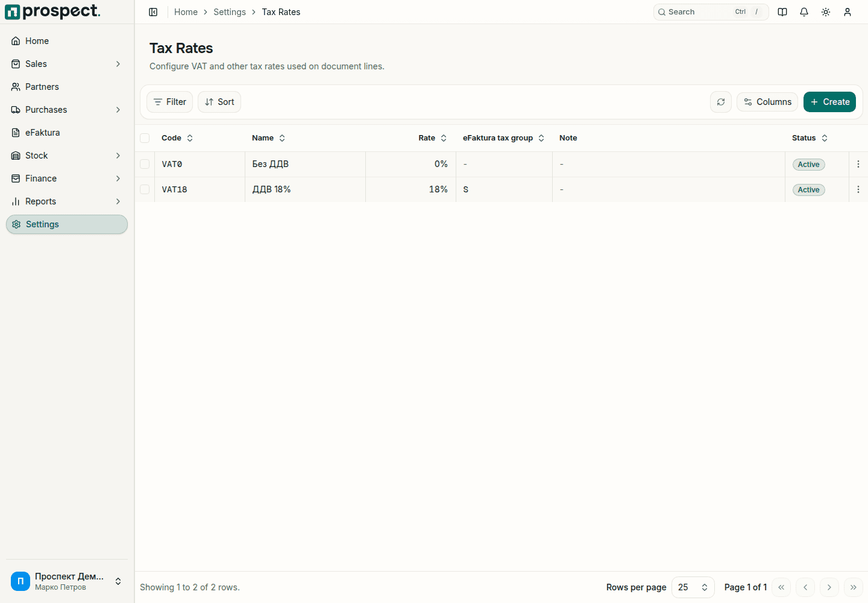Sort by Status column
Image resolution: width=868 pixels, height=603 pixels.
pos(810,138)
